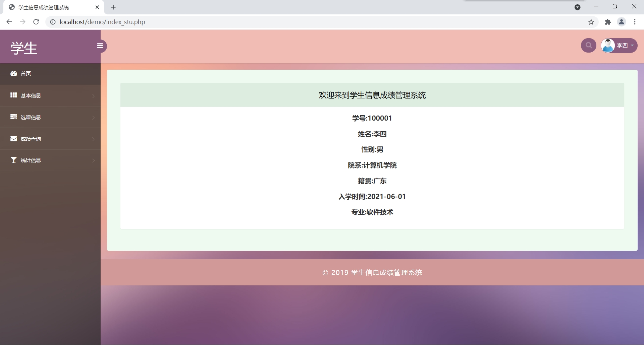Toggle the sidebar with hamburger icon

(100, 46)
